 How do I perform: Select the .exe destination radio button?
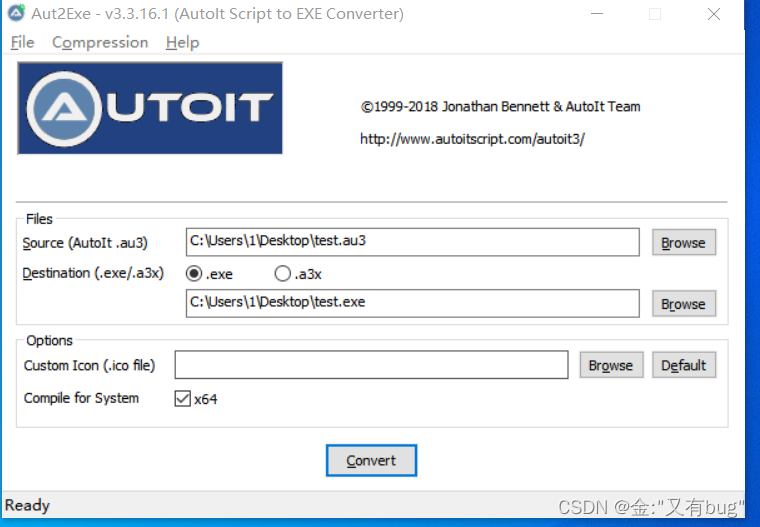tap(194, 273)
